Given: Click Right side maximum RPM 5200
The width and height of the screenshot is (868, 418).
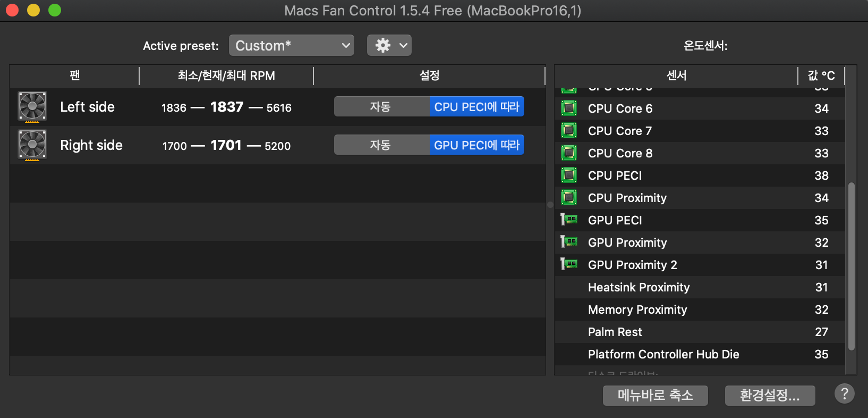Looking at the screenshot, I should click(278, 146).
